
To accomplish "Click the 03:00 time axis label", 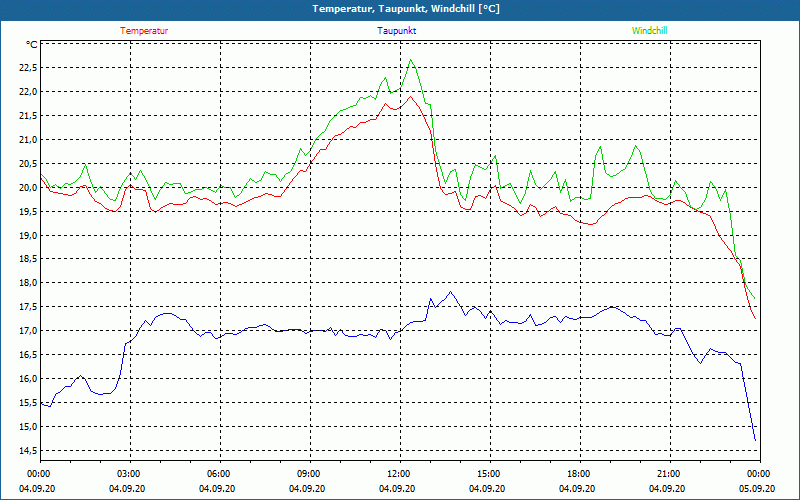I will click(131, 474).
